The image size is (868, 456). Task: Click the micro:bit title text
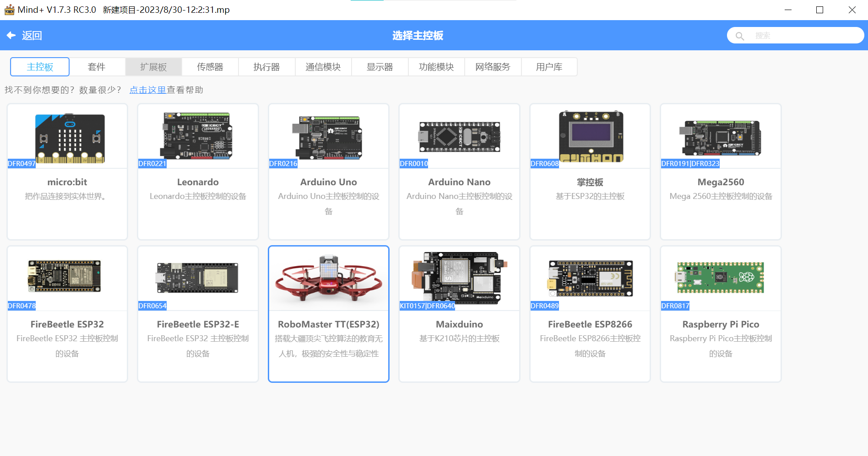point(67,182)
